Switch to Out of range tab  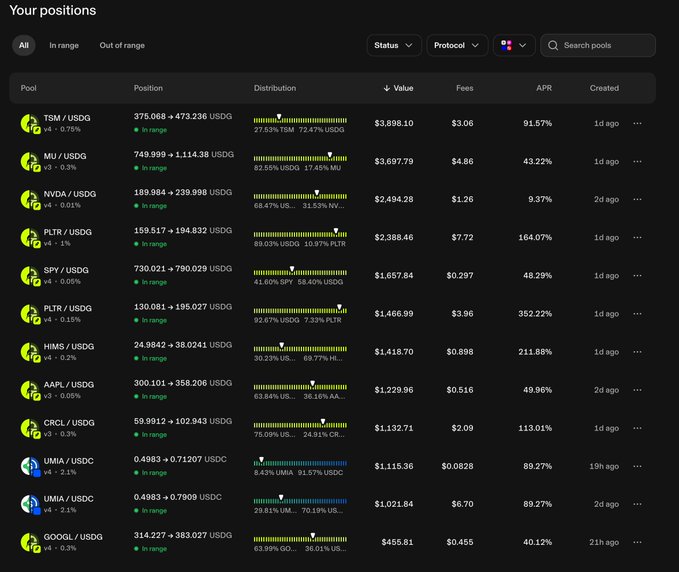tap(122, 45)
